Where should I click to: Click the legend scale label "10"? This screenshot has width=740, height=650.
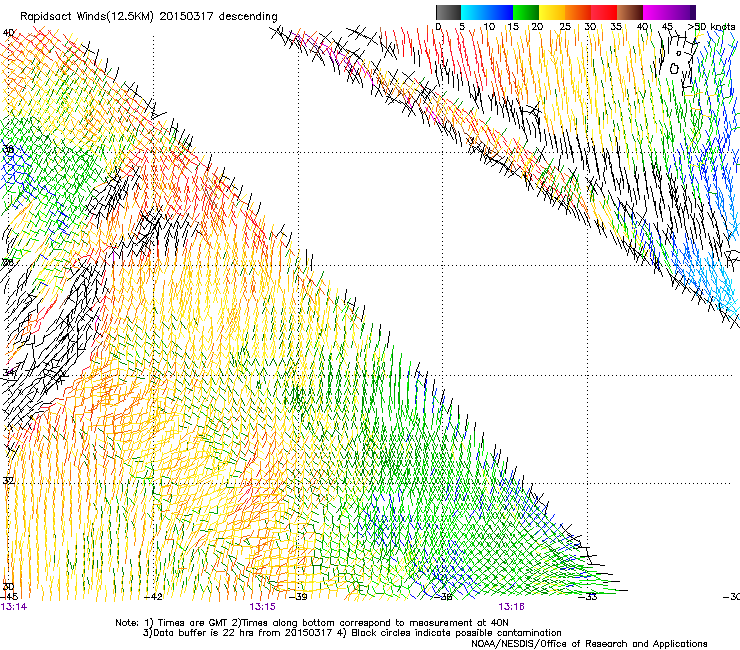pos(489,27)
